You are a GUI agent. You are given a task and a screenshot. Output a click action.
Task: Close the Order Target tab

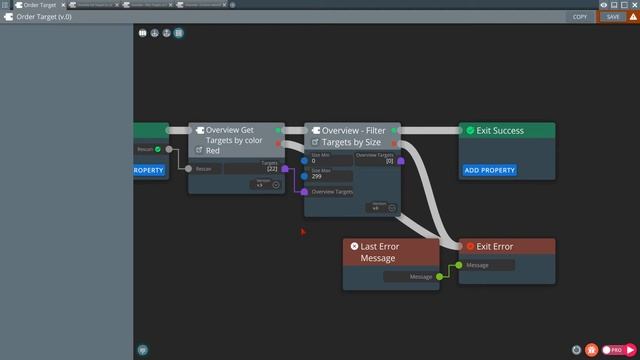click(63, 5)
